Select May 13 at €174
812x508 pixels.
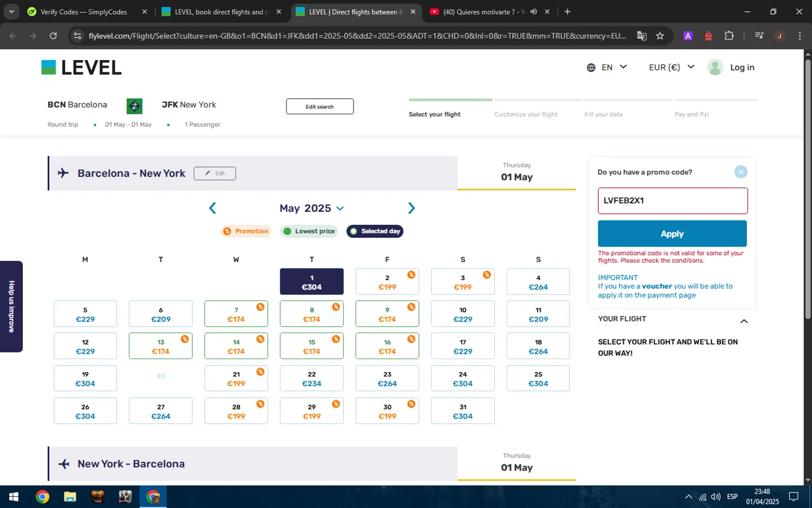coord(161,346)
